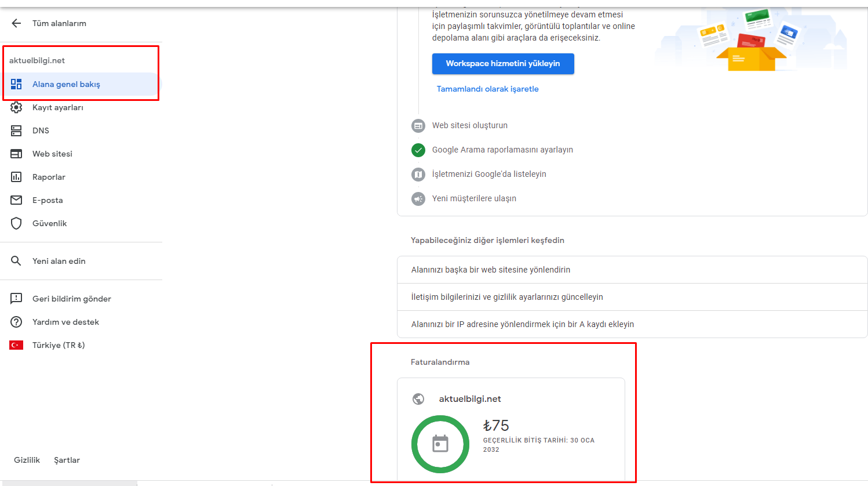Click the Güvenlik shield icon
Screen dimensions: 868x486
[16, 223]
